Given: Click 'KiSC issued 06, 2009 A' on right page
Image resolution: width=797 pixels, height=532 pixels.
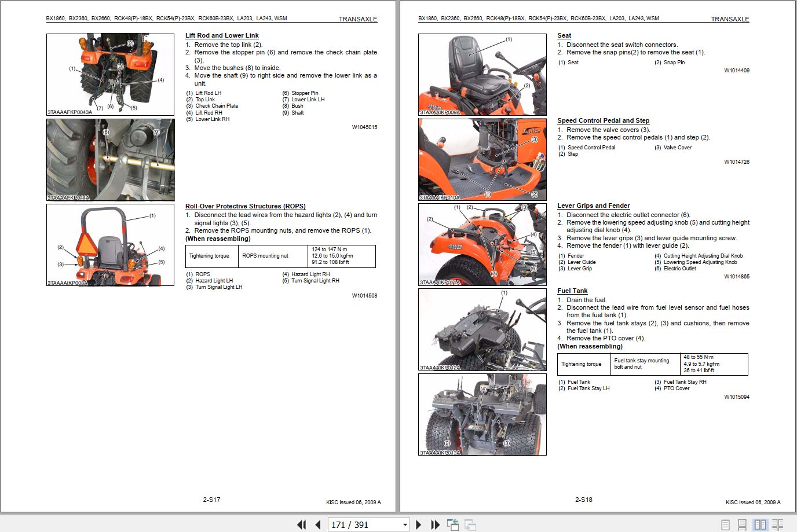Looking at the screenshot, I should (753, 502).
